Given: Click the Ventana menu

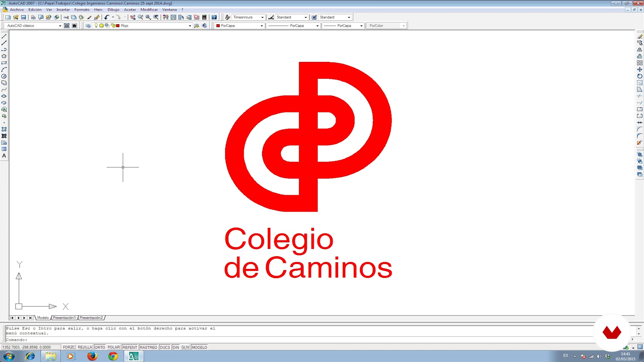Looking at the screenshot, I should 169,10.
